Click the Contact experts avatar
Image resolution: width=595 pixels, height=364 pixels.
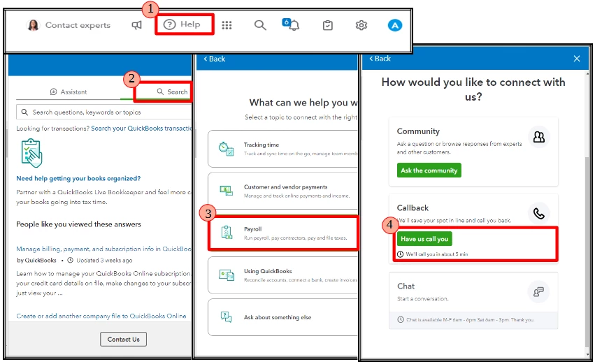pos(33,25)
